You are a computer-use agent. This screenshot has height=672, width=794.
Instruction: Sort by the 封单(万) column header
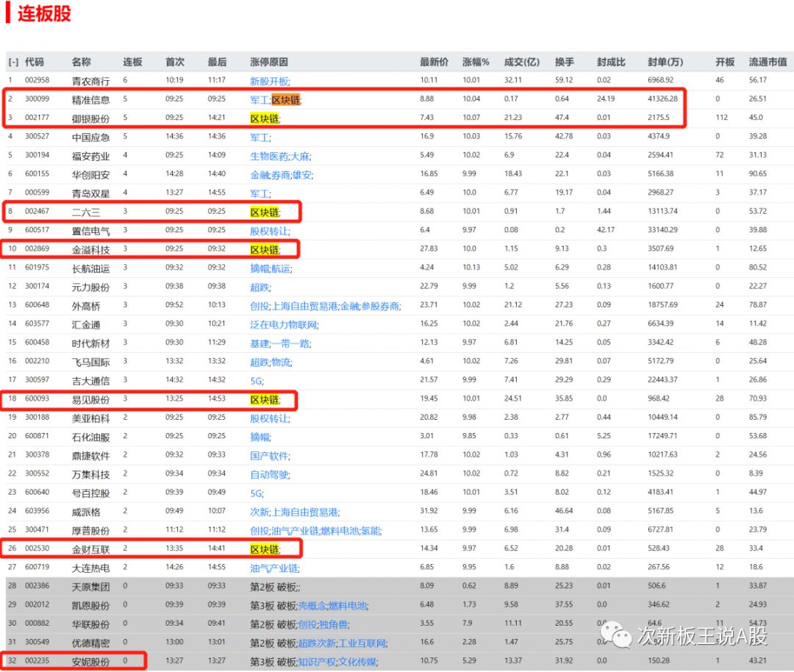click(x=665, y=62)
